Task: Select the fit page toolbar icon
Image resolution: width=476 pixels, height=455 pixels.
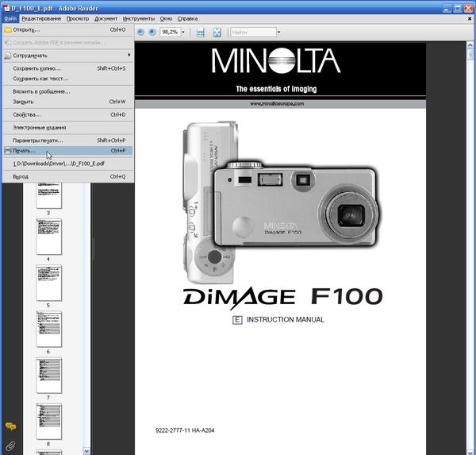Action: pyautogui.click(x=217, y=33)
